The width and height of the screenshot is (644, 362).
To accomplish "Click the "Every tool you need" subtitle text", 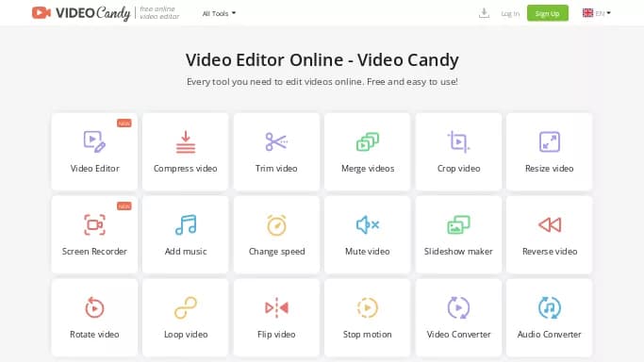I will tap(322, 82).
